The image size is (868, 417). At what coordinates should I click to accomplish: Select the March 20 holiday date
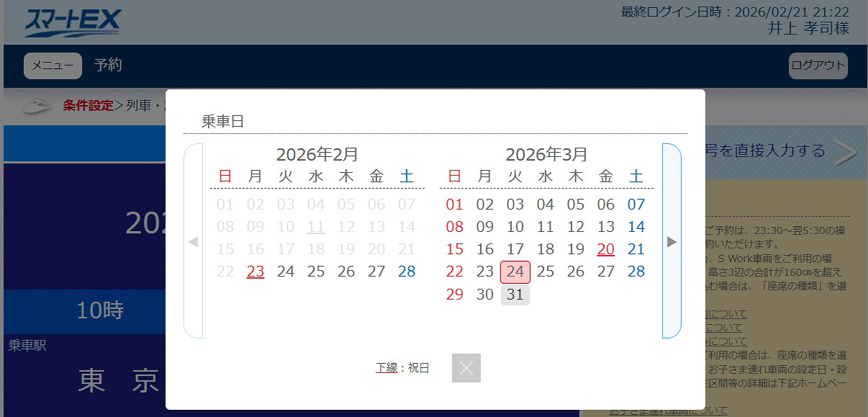tap(606, 249)
